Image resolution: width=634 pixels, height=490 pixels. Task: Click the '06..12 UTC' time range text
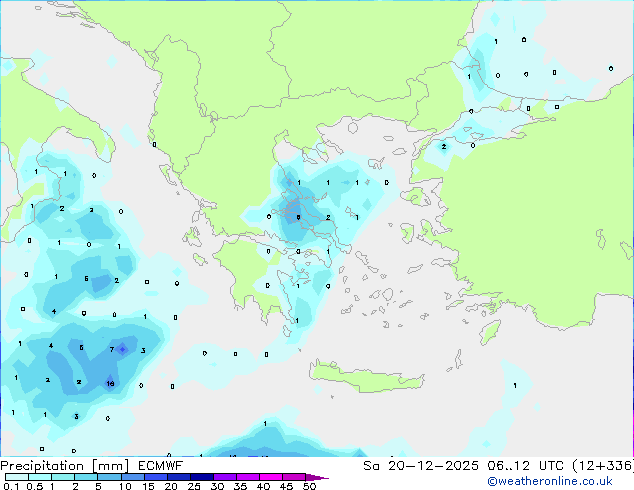click(x=526, y=466)
